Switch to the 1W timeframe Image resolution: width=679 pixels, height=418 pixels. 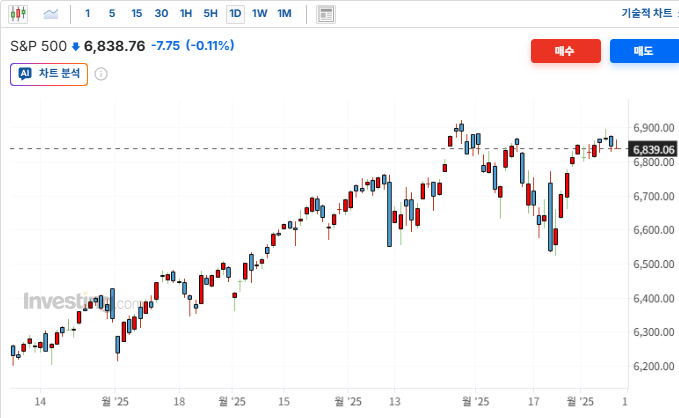(259, 13)
